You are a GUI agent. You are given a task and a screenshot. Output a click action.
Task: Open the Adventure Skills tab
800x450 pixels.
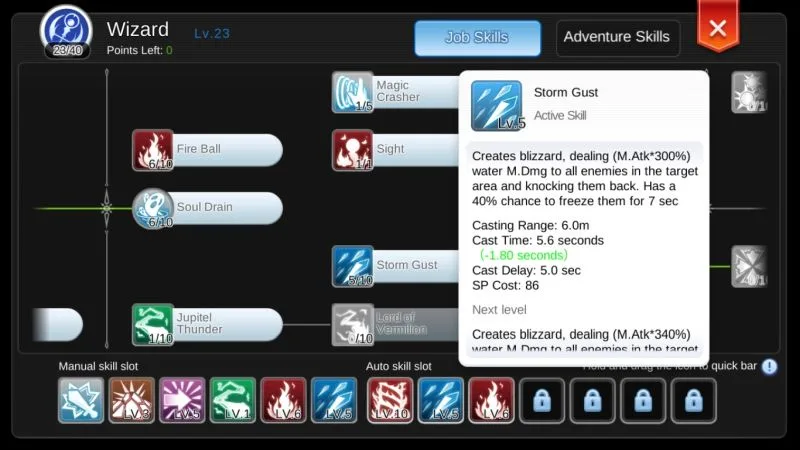pos(617,38)
